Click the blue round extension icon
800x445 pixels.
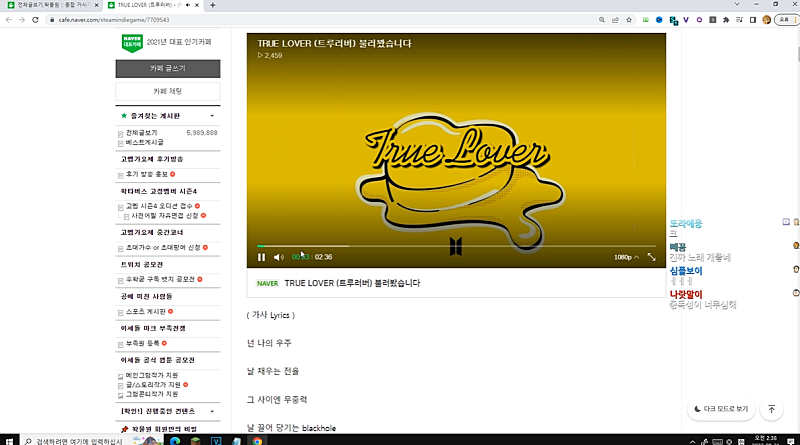pyautogui.click(x=659, y=20)
